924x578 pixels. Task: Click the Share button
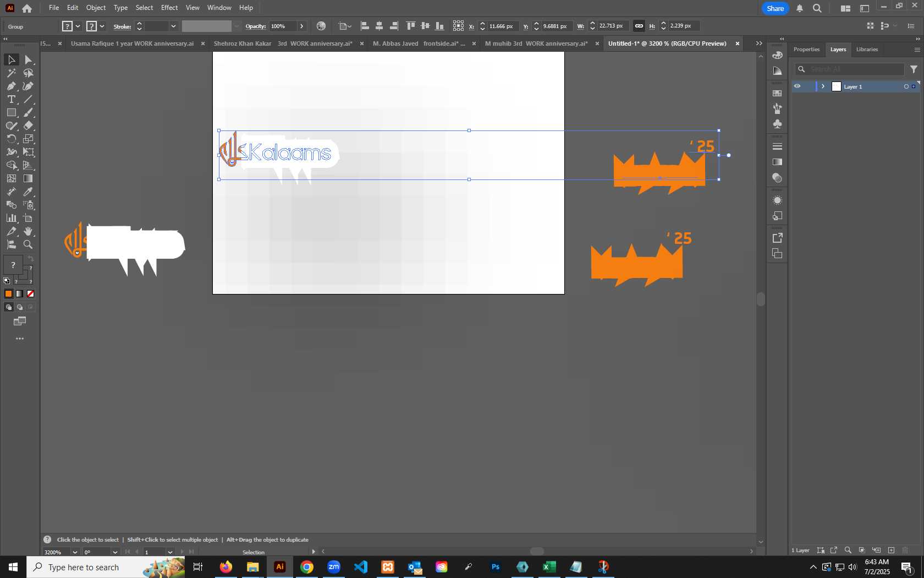pyautogui.click(x=776, y=8)
